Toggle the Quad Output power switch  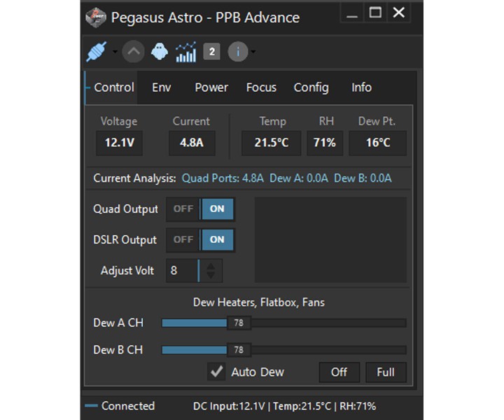pyautogui.click(x=200, y=209)
